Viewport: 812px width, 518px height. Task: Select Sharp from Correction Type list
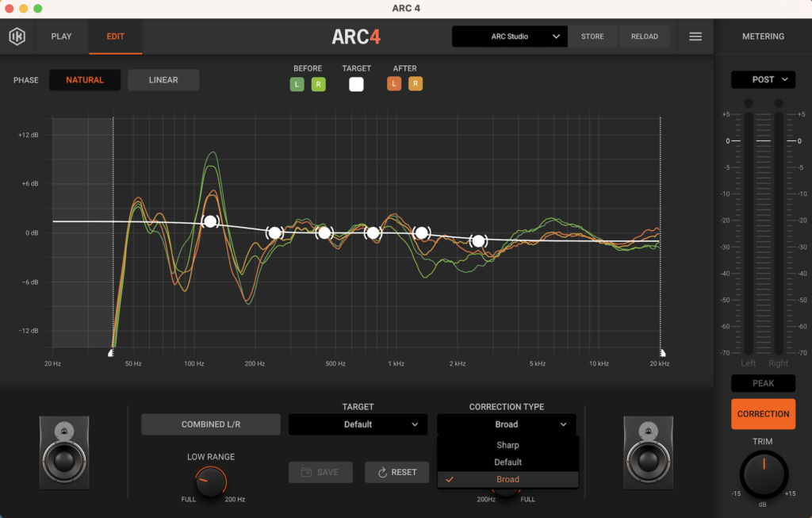[x=507, y=445]
